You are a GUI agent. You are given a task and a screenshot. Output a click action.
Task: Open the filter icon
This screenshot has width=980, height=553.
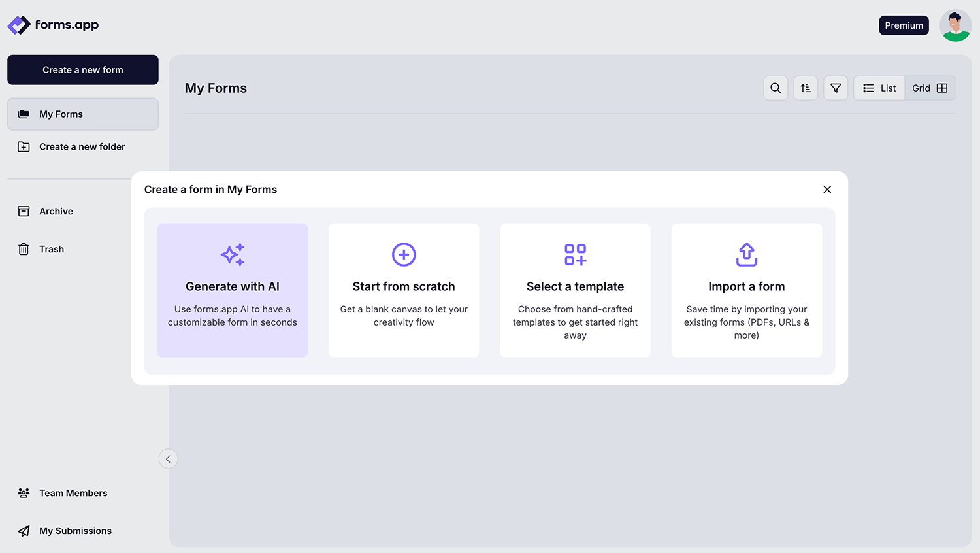tap(836, 88)
